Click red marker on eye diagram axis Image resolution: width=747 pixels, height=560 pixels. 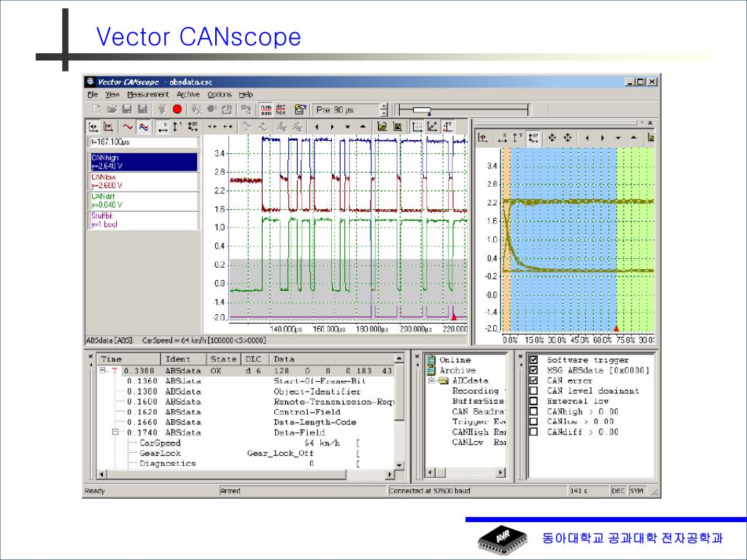tap(616, 328)
